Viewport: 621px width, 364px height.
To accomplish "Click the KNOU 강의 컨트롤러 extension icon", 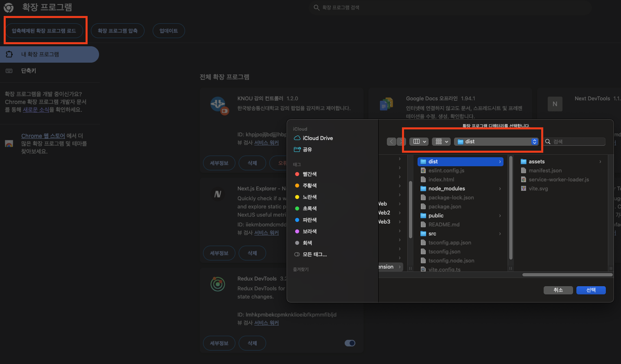I will coord(219,105).
